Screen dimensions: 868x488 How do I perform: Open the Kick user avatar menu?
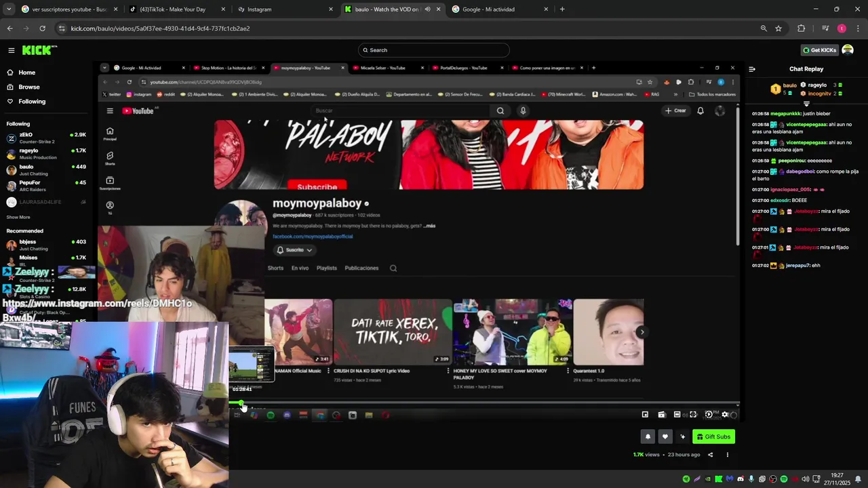[848, 50]
